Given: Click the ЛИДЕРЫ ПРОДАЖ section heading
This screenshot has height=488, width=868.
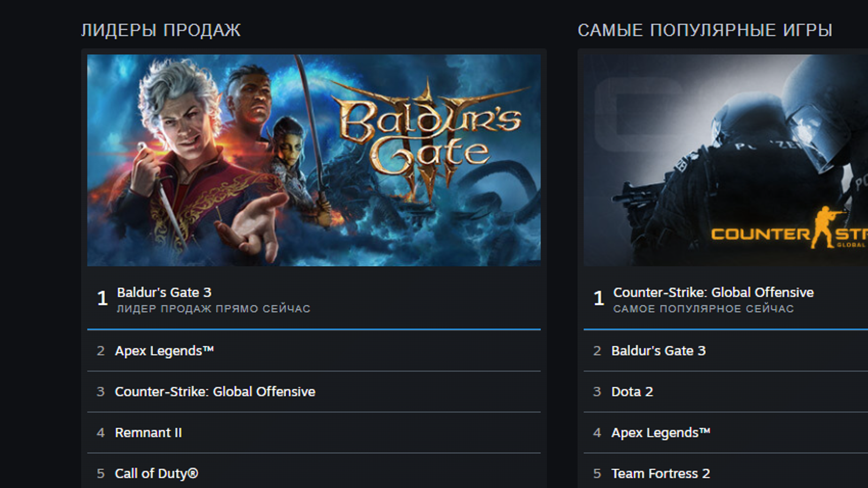Looking at the screenshot, I should click(x=161, y=30).
